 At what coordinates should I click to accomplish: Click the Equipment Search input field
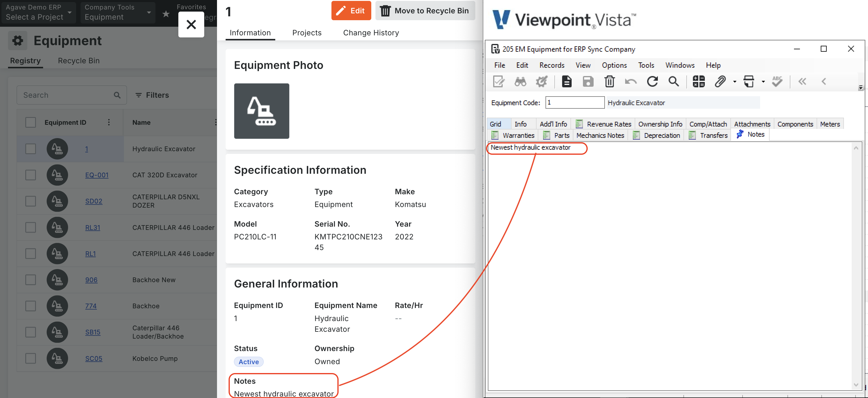tap(72, 95)
